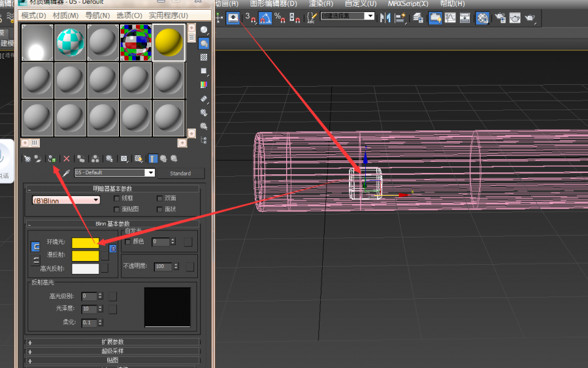Expand the 扩展参数 rollout
This screenshot has height=368, width=588.
click(x=112, y=342)
